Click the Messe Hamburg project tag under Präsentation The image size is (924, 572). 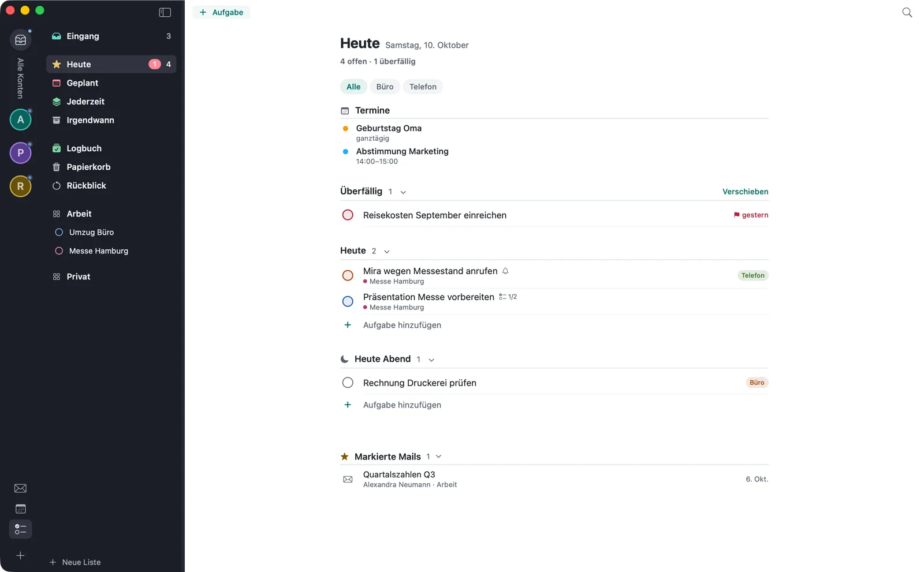[x=394, y=307]
